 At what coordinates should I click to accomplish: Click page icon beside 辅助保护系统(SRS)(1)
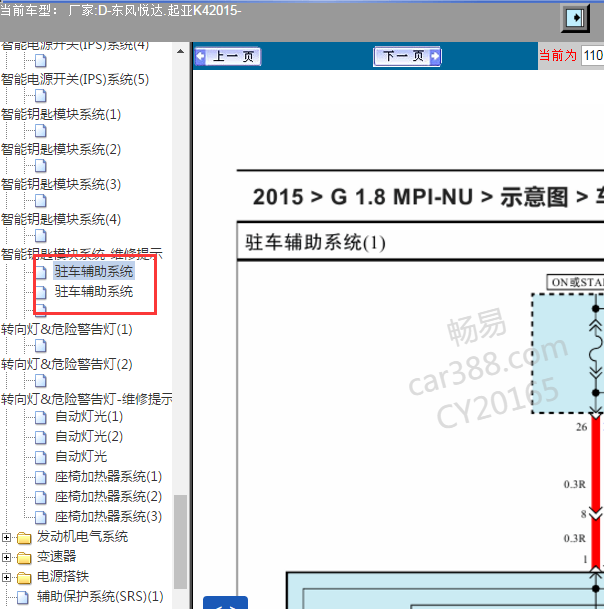(x=23, y=598)
